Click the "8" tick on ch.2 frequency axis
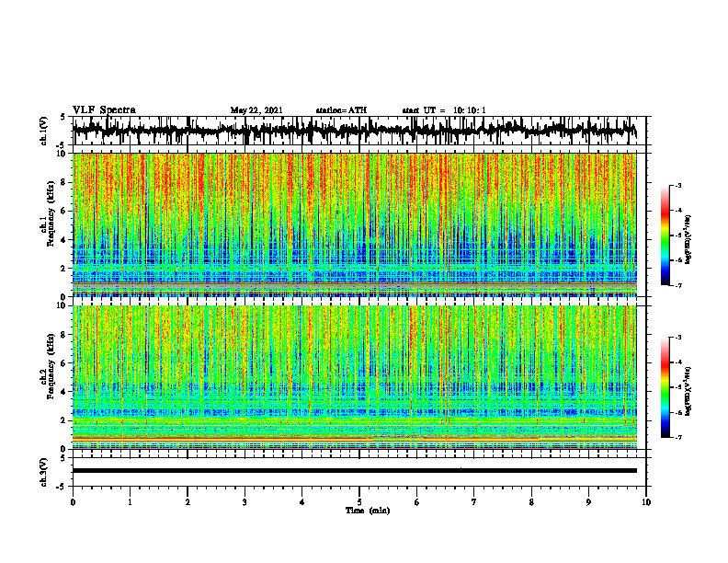 click(64, 335)
